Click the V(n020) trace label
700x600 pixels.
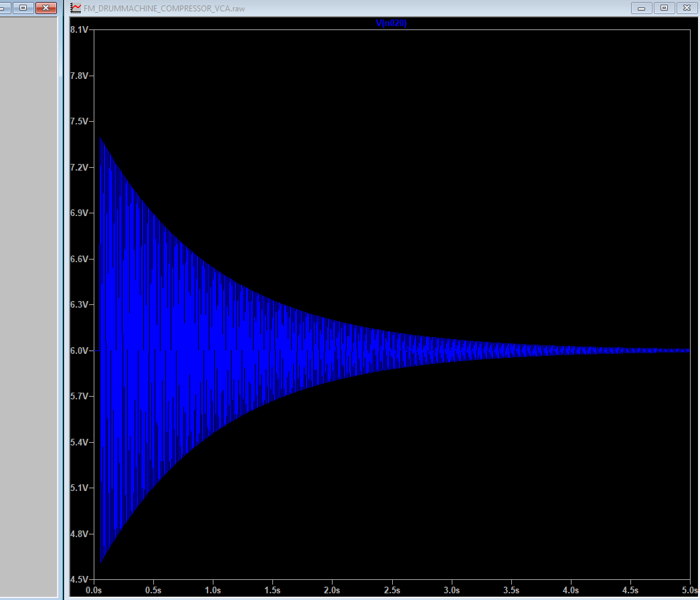coord(391,23)
